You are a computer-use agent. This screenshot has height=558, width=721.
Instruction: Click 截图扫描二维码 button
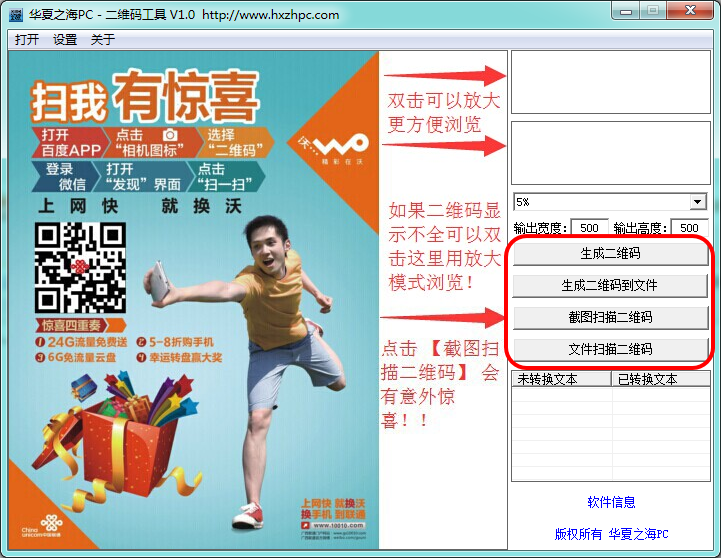pos(610,317)
